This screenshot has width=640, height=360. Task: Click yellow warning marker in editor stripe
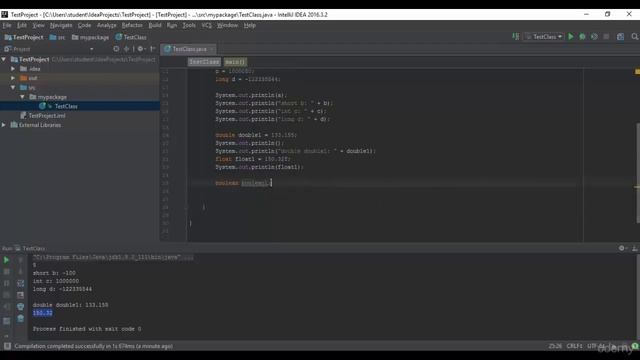[x=637, y=72]
